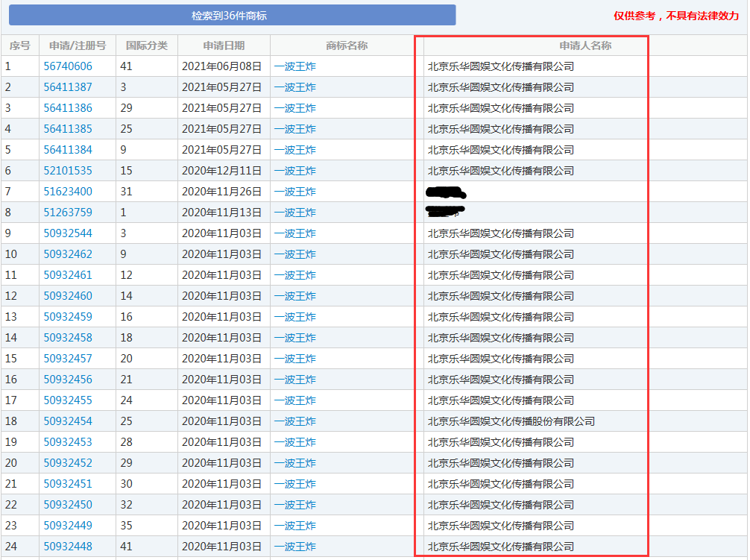Select the date 2021年06月08日
Screen dimensions: 750x560
point(222,66)
